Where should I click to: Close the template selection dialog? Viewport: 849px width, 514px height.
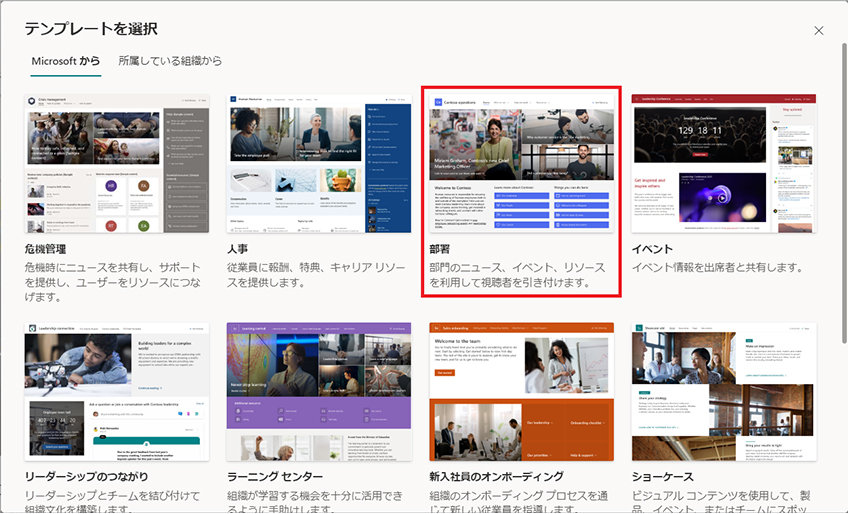coord(819,31)
